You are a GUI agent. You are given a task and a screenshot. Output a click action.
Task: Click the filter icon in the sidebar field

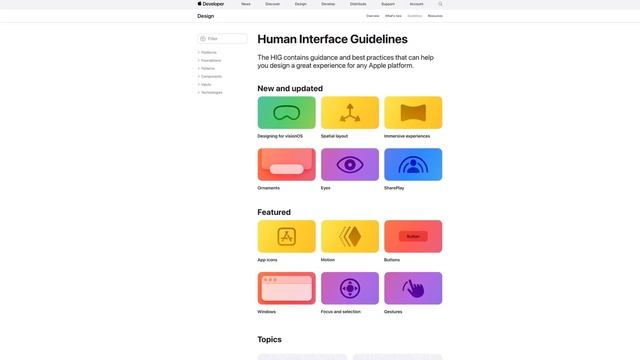pyautogui.click(x=203, y=39)
